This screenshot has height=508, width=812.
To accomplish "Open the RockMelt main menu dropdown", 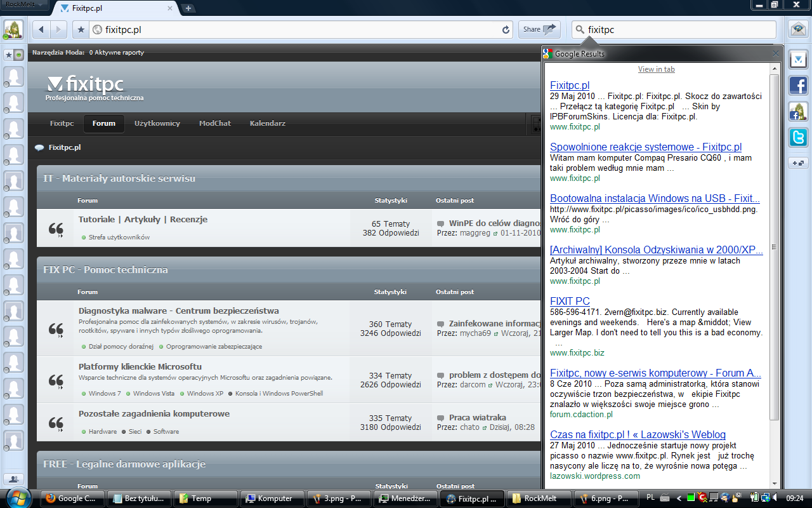I will tap(24, 4).
